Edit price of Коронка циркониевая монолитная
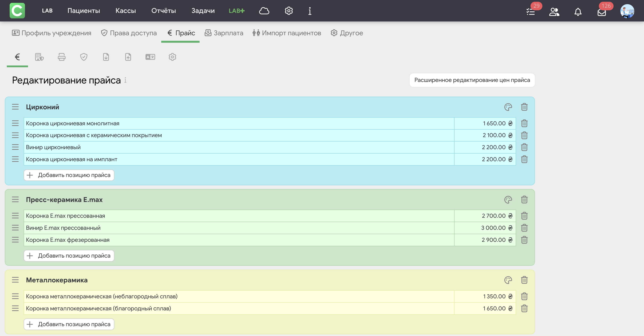The image size is (644, 336). (485, 123)
